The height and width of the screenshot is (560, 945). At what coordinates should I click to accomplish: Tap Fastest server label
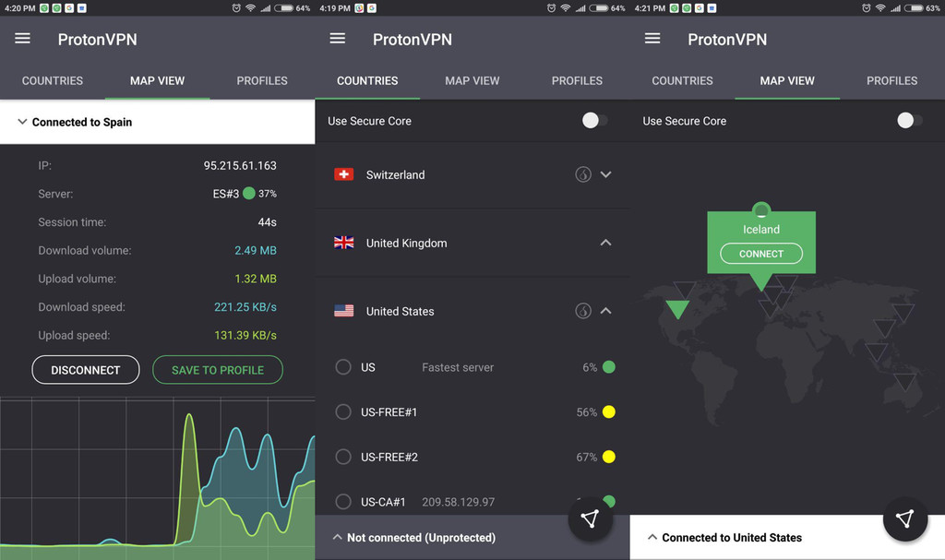pyautogui.click(x=458, y=367)
